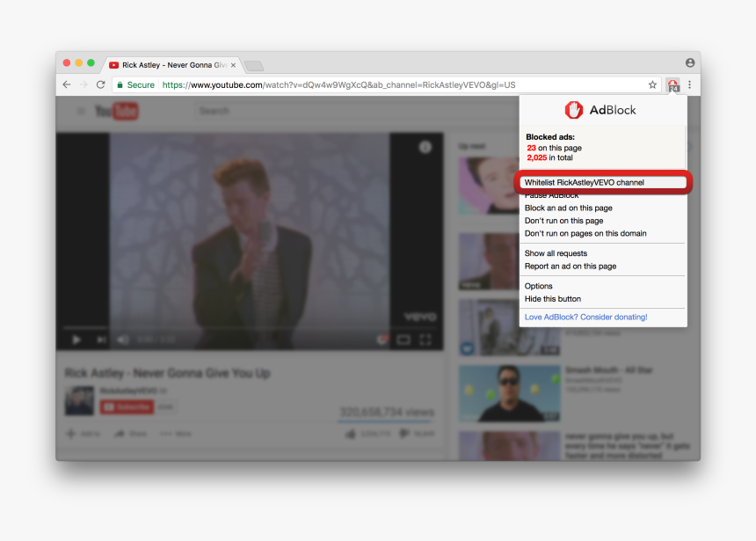Open Smash Mouth - All Star thumbnail
The height and width of the screenshot is (541, 756).
tap(509, 393)
